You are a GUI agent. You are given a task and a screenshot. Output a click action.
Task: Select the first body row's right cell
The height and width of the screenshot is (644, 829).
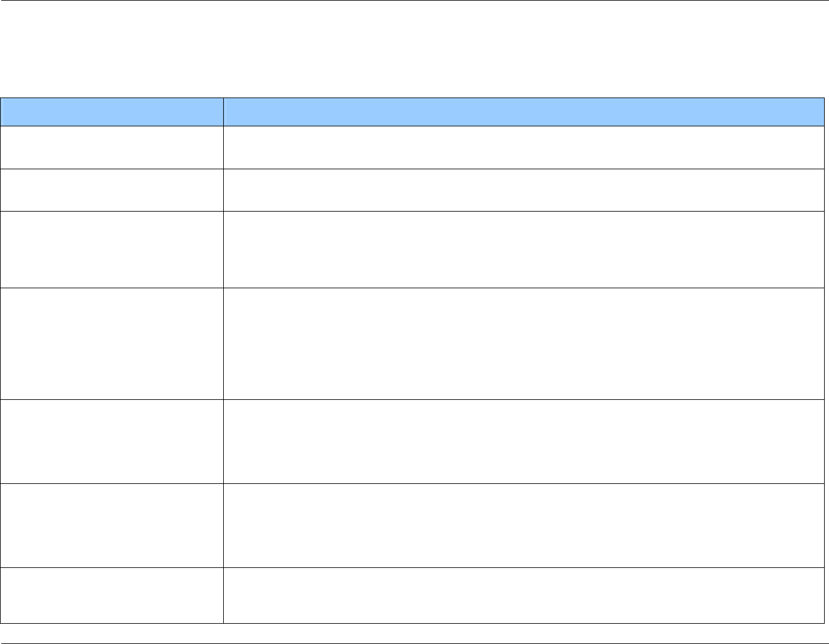pyautogui.click(x=523, y=147)
